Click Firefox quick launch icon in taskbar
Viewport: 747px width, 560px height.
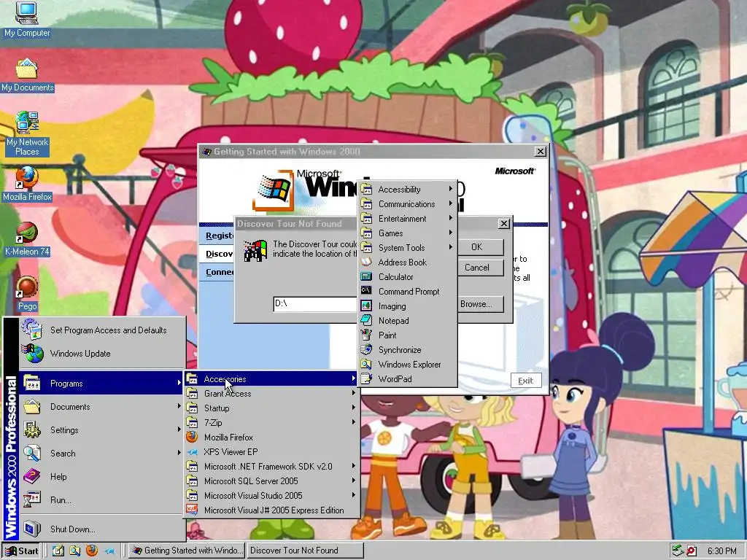pos(91,551)
